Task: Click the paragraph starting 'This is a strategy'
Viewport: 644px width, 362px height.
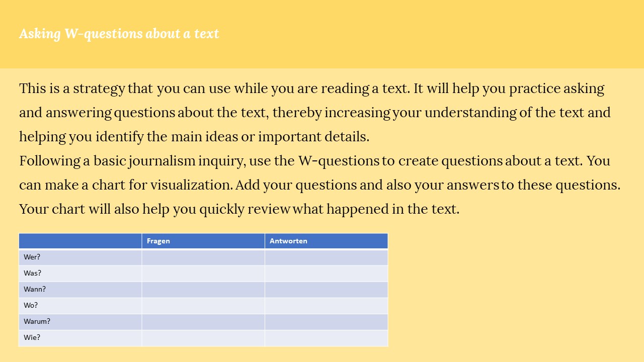Action: pos(315,113)
